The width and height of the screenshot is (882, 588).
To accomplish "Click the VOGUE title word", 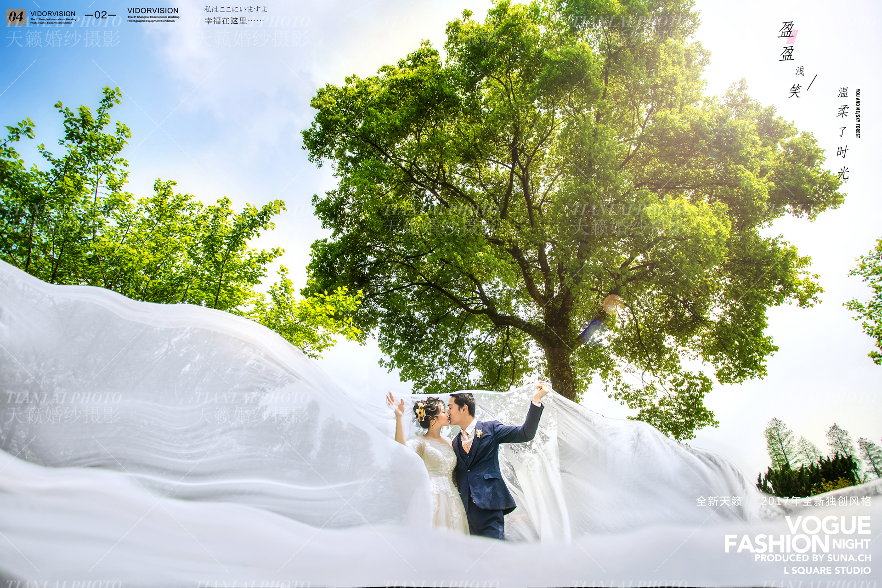I will click(828, 525).
